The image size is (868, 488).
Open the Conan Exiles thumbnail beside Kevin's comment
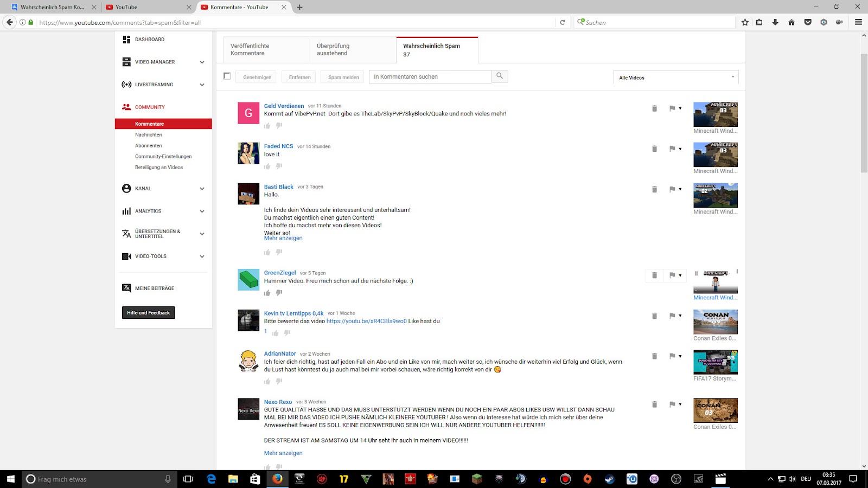click(716, 322)
